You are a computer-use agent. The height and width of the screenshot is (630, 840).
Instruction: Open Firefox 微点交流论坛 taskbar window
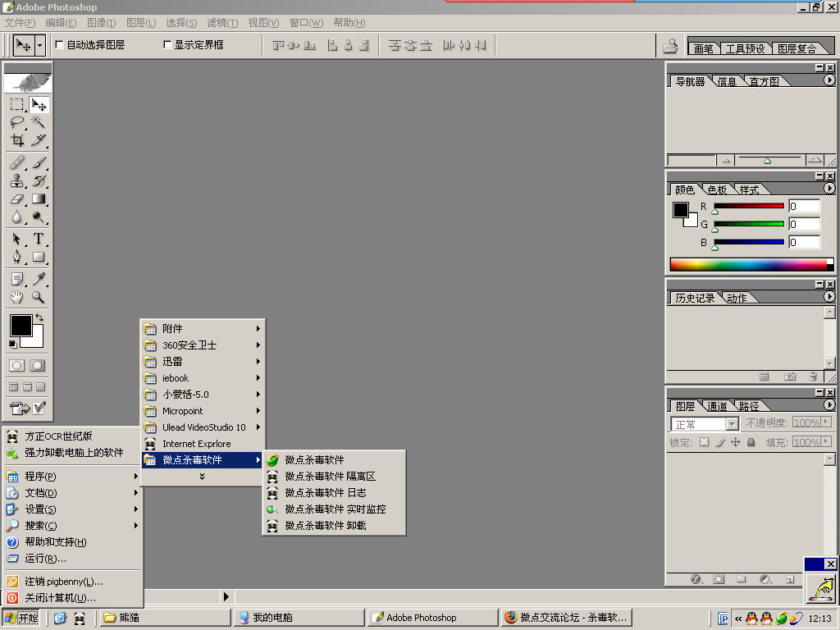tap(567, 618)
